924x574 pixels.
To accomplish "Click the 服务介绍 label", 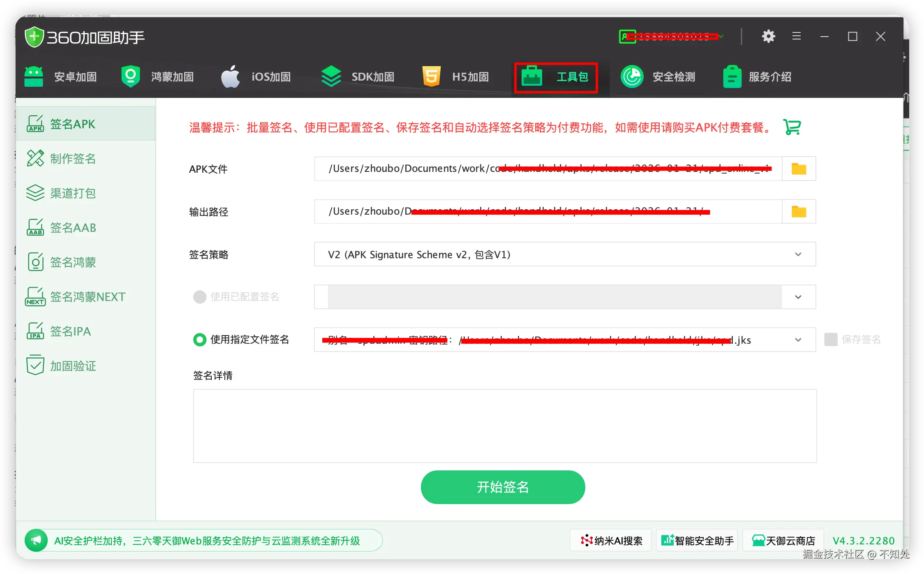I will click(x=770, y=77).
